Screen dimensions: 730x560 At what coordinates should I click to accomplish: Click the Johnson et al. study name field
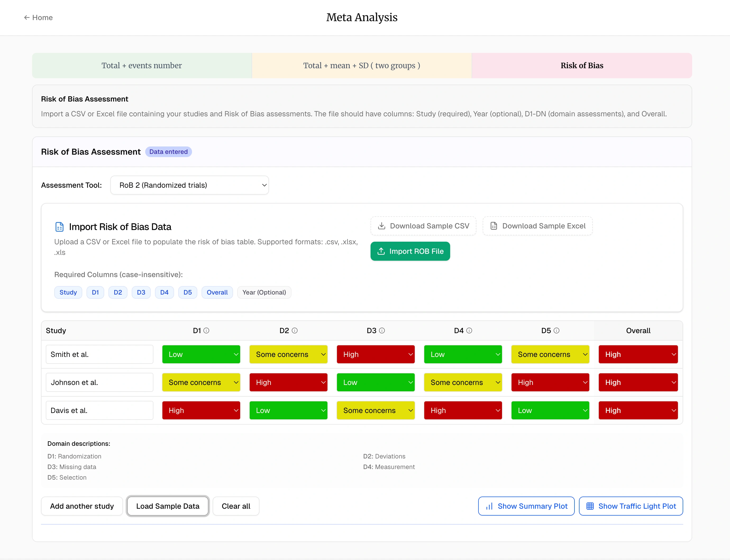(99, 382)
